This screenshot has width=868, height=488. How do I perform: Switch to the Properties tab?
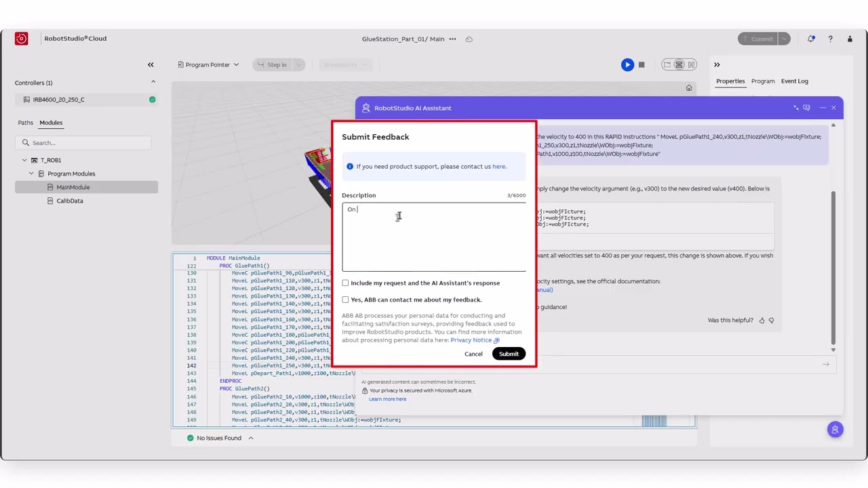click(x=730, y=81)
